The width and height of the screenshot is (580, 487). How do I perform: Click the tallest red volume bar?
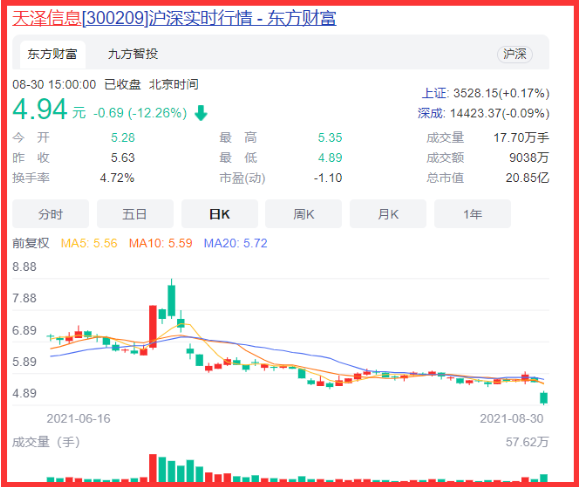[153, 468]
